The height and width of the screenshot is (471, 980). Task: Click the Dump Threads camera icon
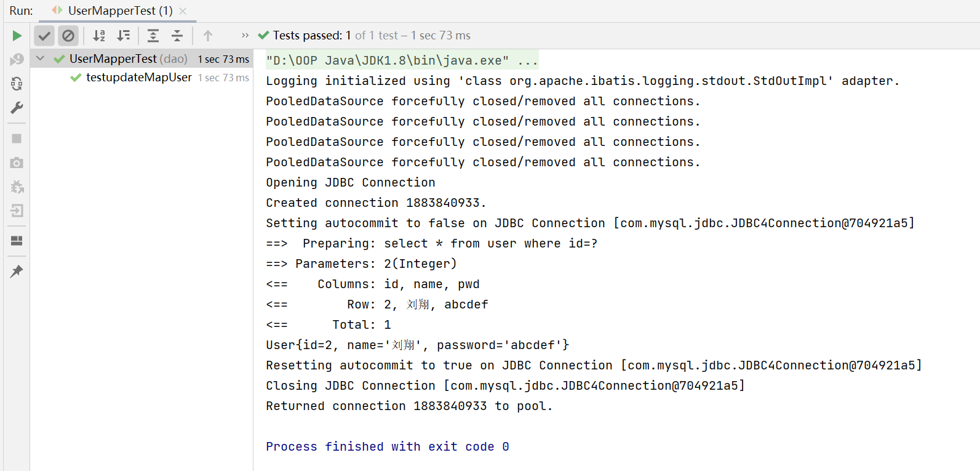tap(17, 163)
